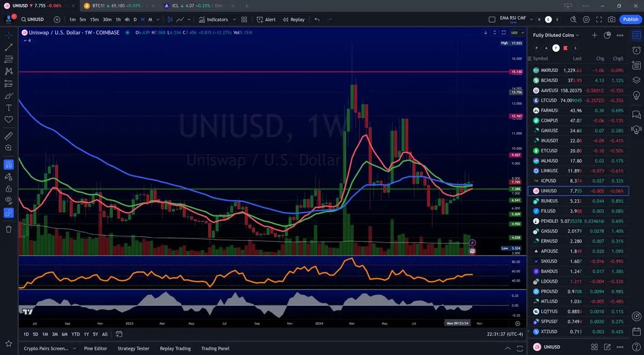Open the candlestick chart type selector
Viewport: 644px width, 355px height.
point(170,19)
